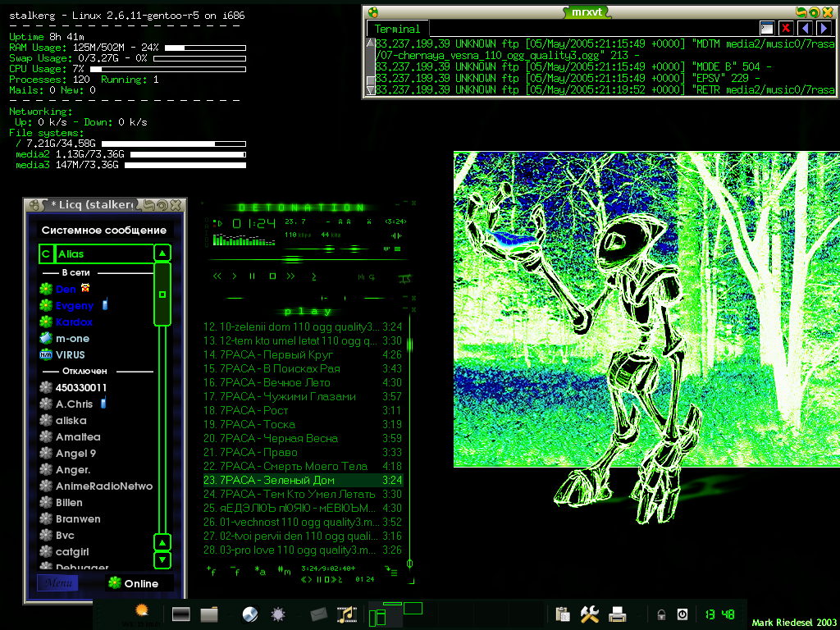The width and height of the screenshot is (840, 630).
Task: Toggle the bars icon left of the repeat button
Action: 361,277
